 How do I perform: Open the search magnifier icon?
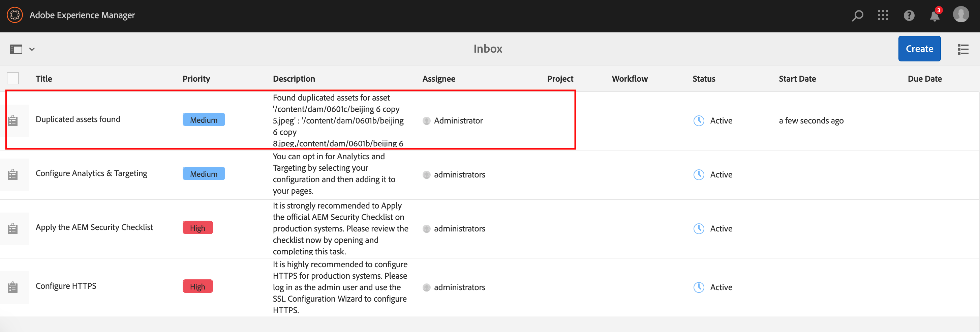point(857,16)
